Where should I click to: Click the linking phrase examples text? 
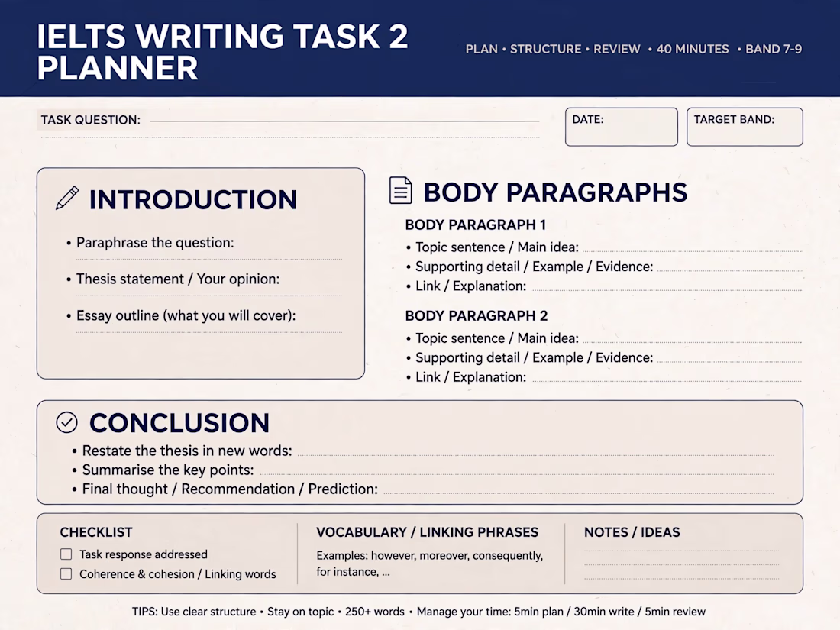click(430, 564)
